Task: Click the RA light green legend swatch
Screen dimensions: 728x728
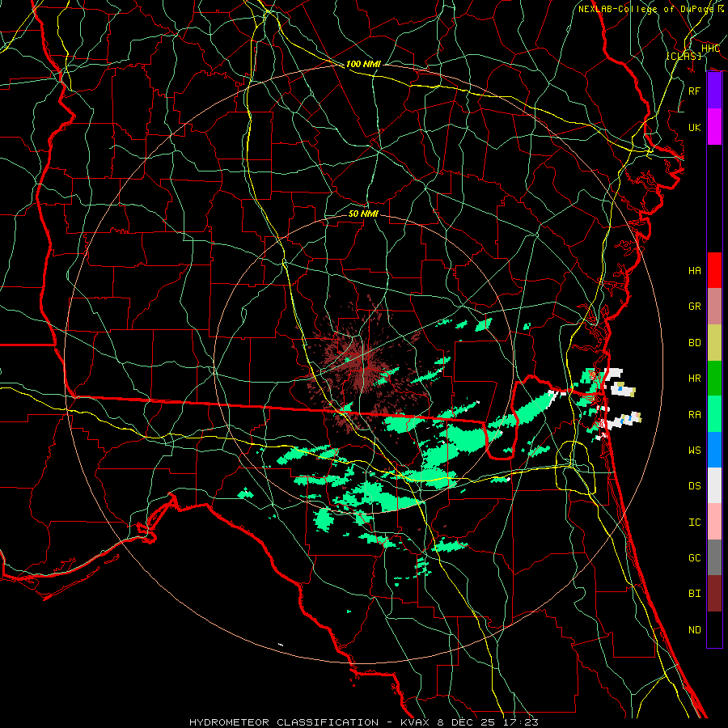Action: click(714, 414)
